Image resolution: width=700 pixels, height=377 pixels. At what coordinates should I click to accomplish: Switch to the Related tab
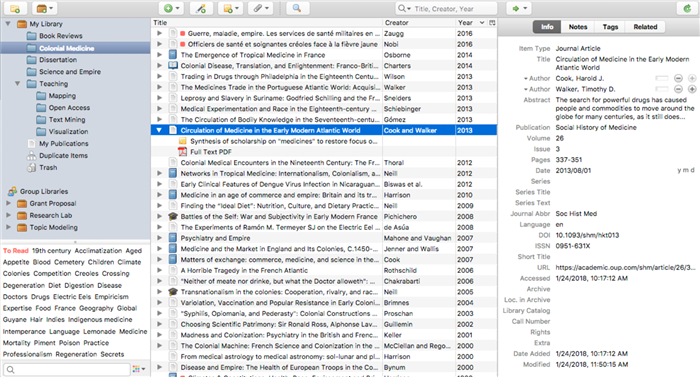pyautogui.click(x=645, y=27)
